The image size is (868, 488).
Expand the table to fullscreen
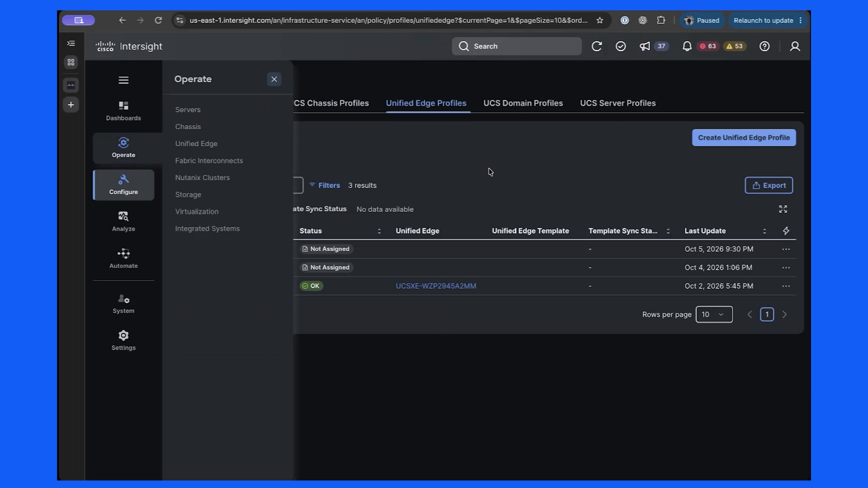click(x=783, y=209)
